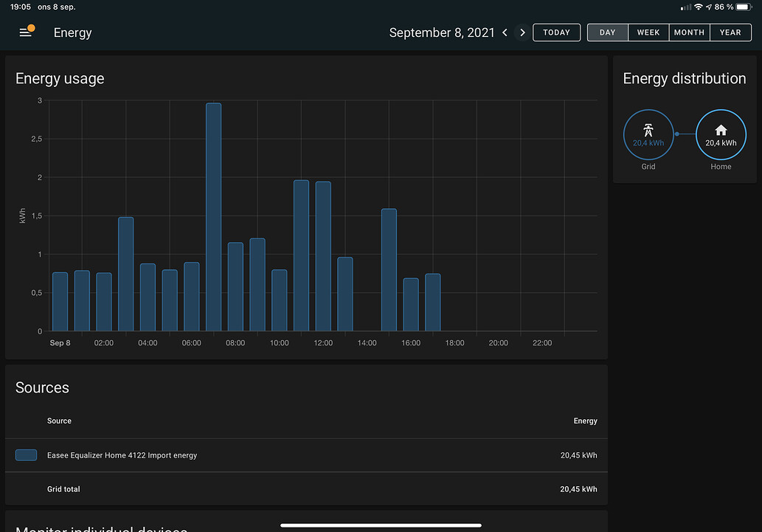This screenshot has height=532, width=762.
Task: Click the "Energy" column header
Action: pos(585,421)
